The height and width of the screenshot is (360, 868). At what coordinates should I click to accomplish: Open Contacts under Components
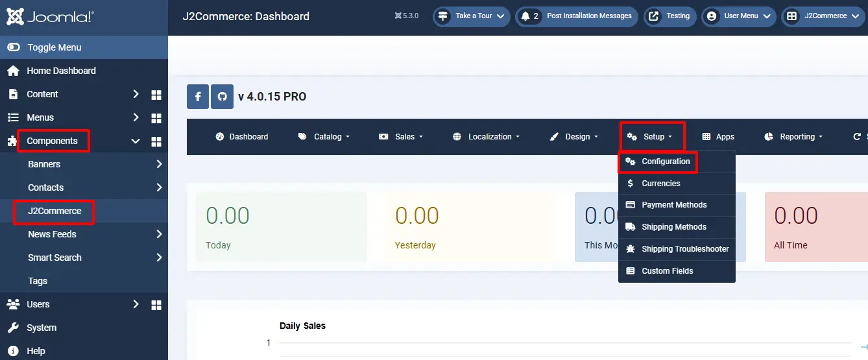pyautogui.click(x=45, y=187)
